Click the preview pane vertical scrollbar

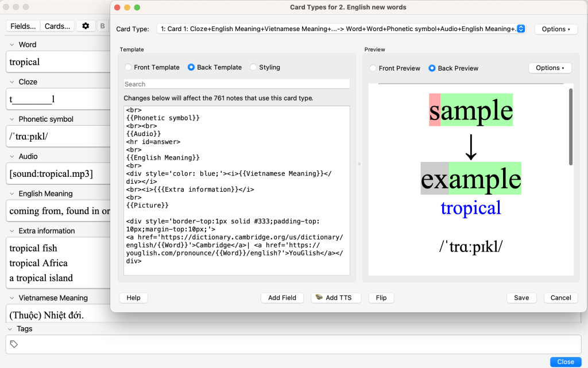(570, 126)
